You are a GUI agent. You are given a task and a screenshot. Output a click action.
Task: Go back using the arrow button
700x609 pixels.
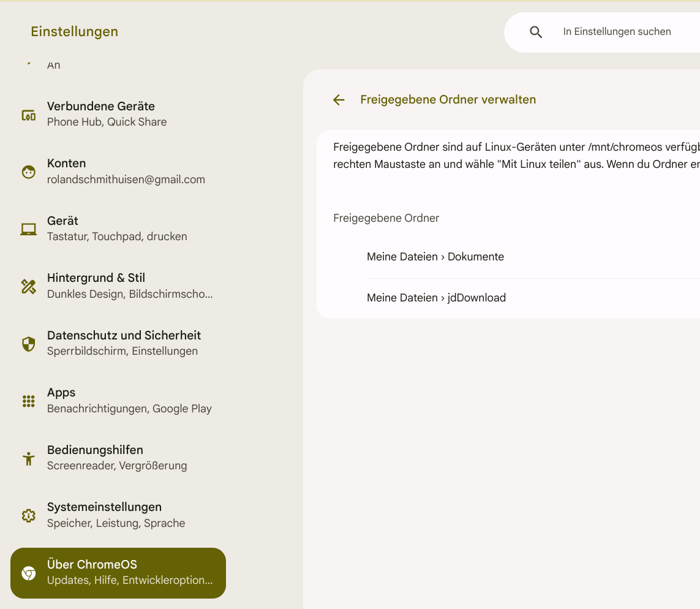(339, 100)
